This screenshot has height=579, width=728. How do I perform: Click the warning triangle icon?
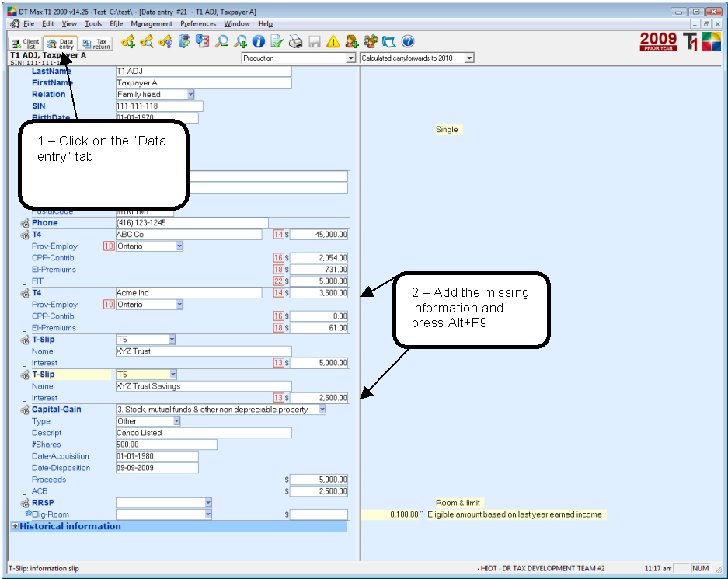coord(333,42)
